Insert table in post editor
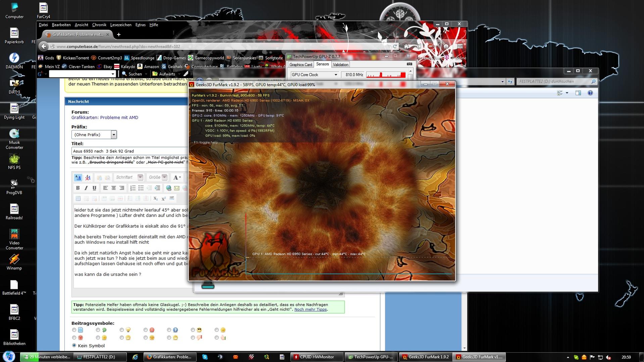 tap(78, 199)
